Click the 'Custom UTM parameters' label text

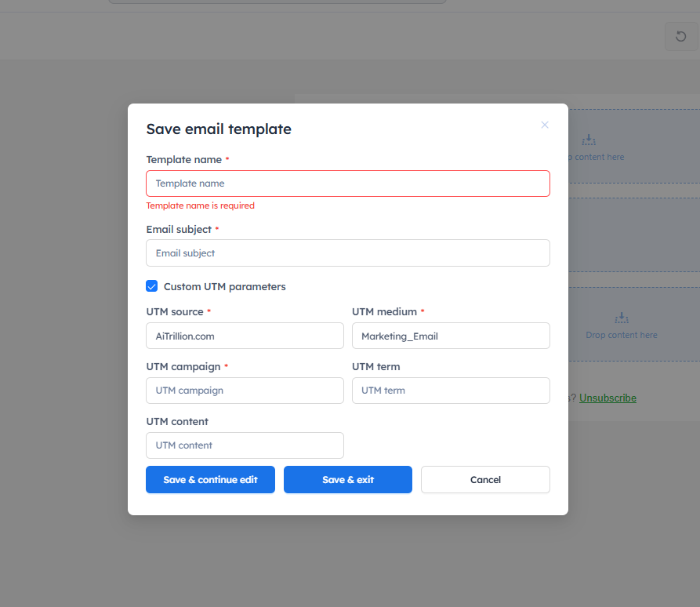click(x=224, y=287)
